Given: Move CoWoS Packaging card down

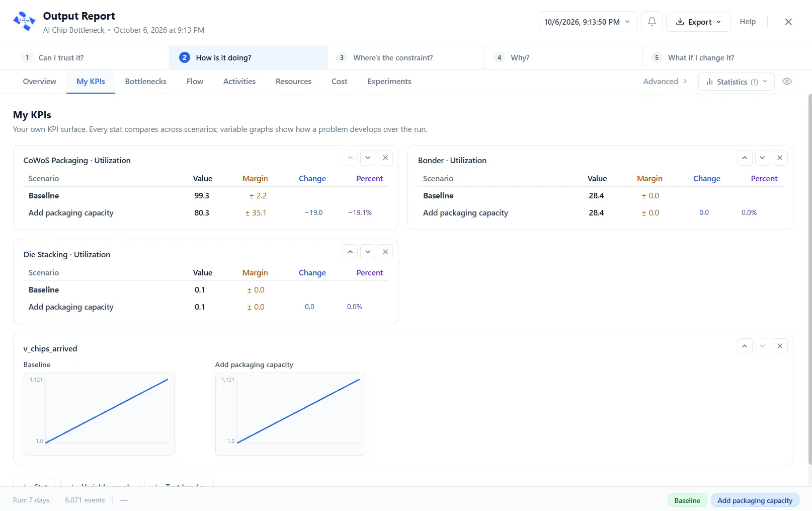Looking at the screenshot, I should pos(368,158).
